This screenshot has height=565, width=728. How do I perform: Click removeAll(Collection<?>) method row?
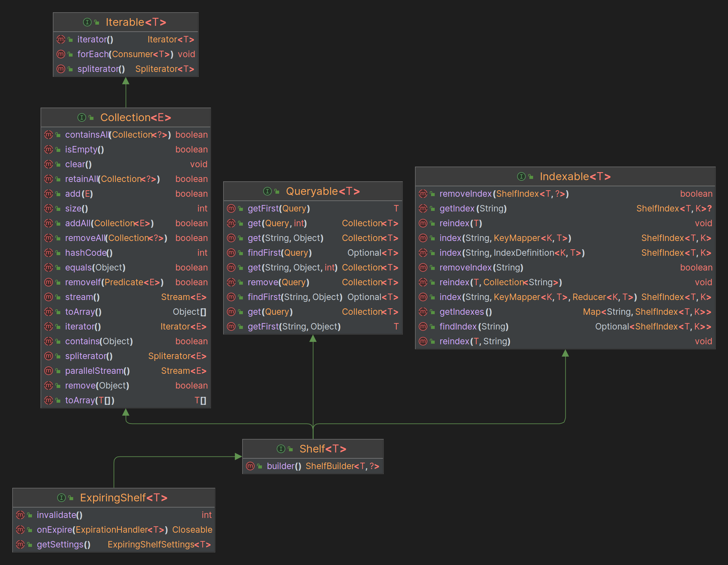click(126, 238)
